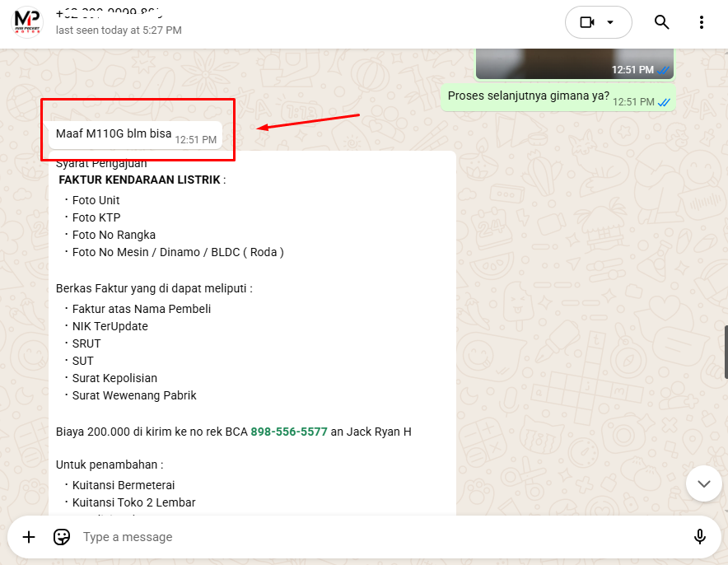This screenshot has height=565, width=728.
Task: Open the dropdown arrow beside video call
Action: click(610, 22)
